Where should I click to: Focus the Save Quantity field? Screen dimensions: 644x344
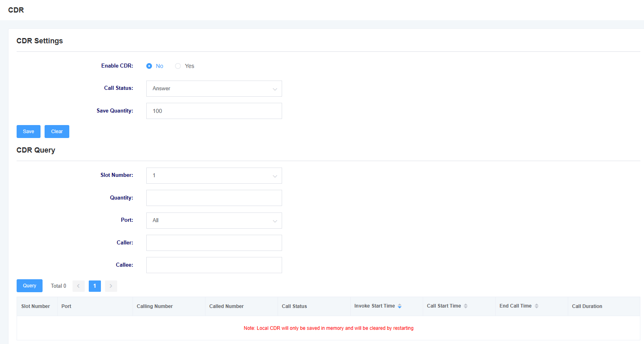[x=214, y=111]
